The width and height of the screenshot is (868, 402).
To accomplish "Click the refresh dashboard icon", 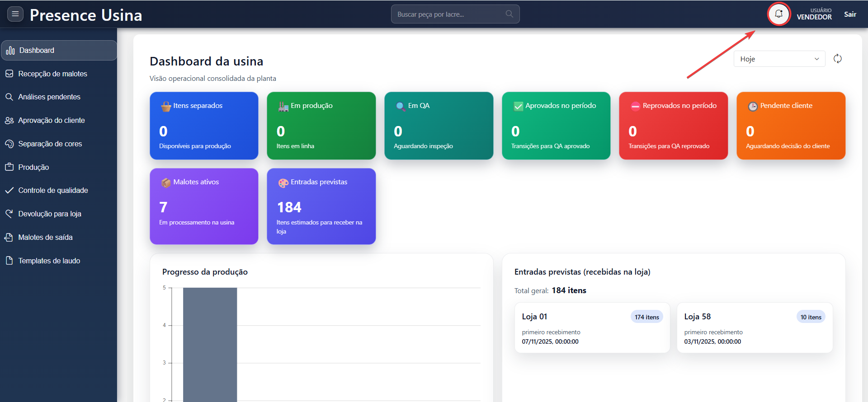I will 837,59.
